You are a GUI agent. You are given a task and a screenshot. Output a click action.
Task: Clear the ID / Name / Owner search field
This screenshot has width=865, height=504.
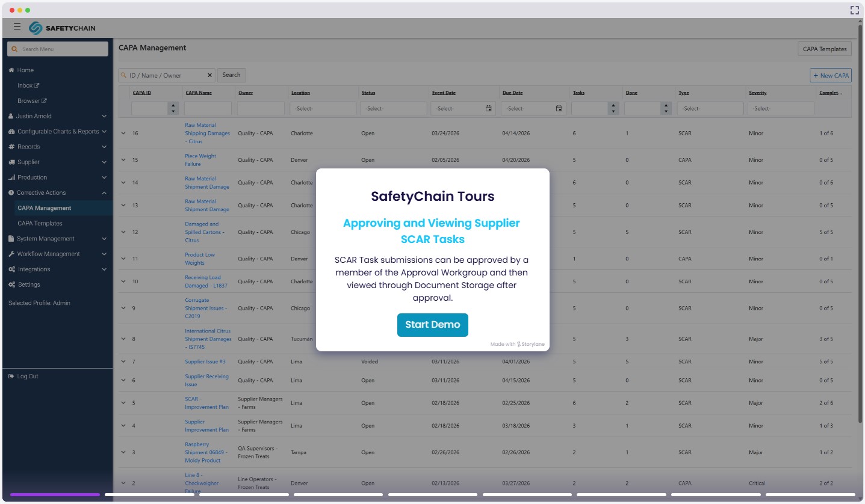click(x=210, y=75)
